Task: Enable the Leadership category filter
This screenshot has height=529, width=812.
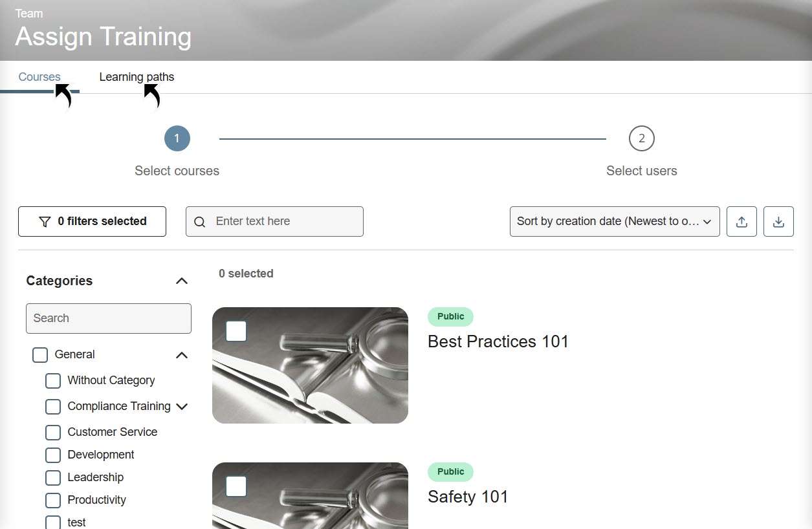Action: point(53,478)
